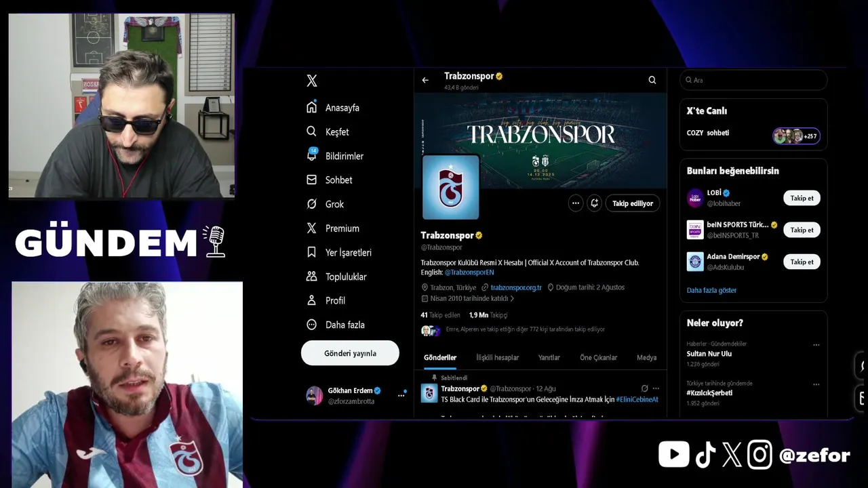
Task: Go back with the arrow icon
Action: (x=425, y=80)
